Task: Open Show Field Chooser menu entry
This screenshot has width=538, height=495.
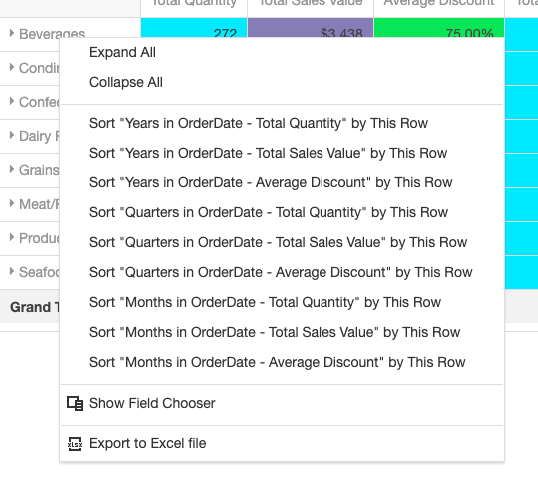Action: pos(282,403)
